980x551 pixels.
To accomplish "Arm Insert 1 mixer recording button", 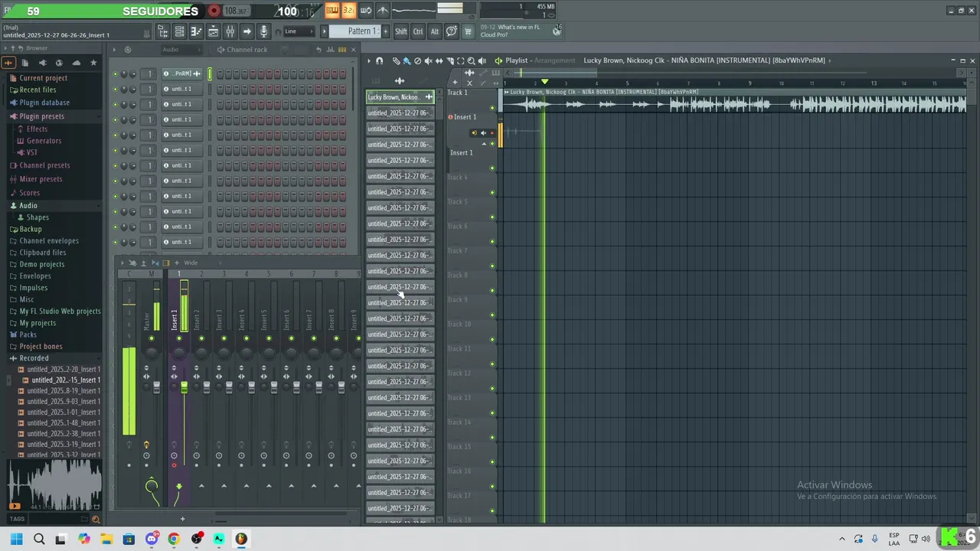I will (174, 465).
